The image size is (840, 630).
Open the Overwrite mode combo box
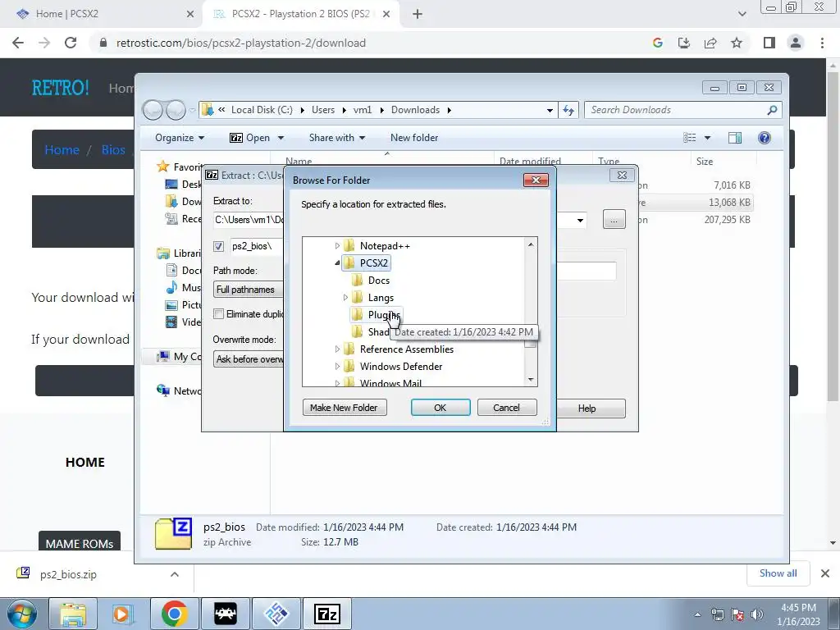point(248,359)
